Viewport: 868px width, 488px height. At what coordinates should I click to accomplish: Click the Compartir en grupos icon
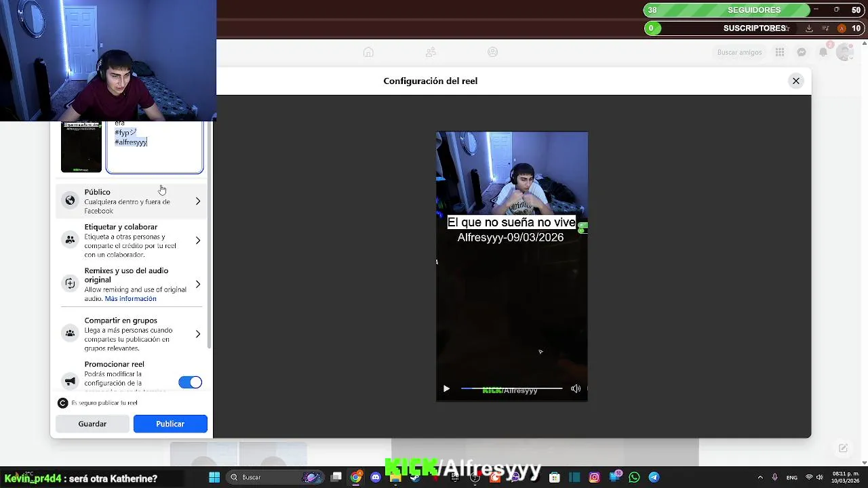tap(70, 333)
